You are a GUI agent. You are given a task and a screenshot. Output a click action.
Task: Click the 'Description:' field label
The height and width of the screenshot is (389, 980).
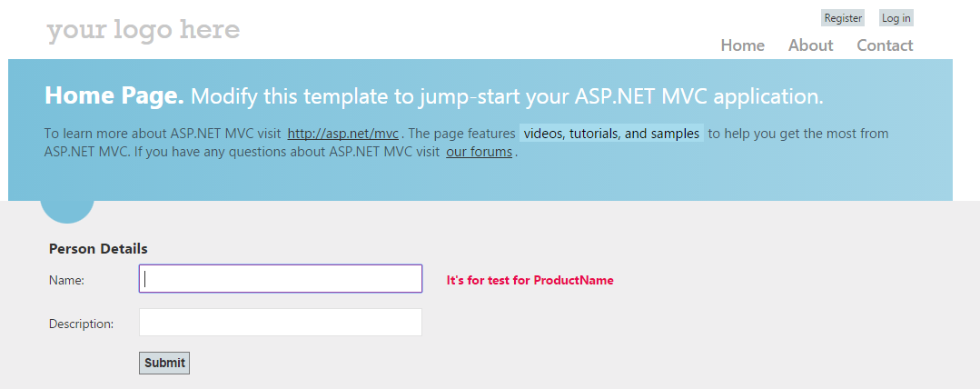(x=81, y=324)
